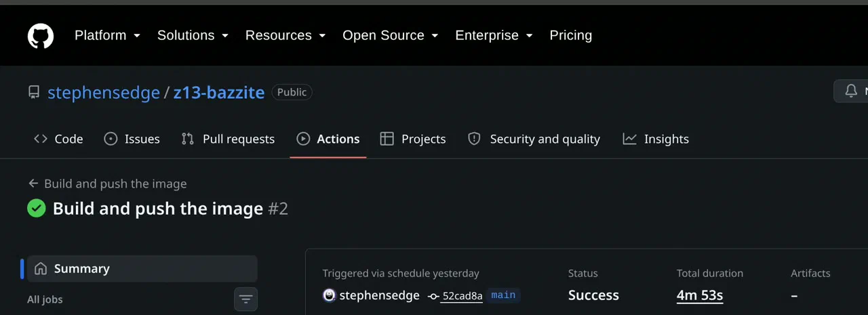Click the filter jobs icon button
This screenshot has width=868, height=315.
(245, 299)
